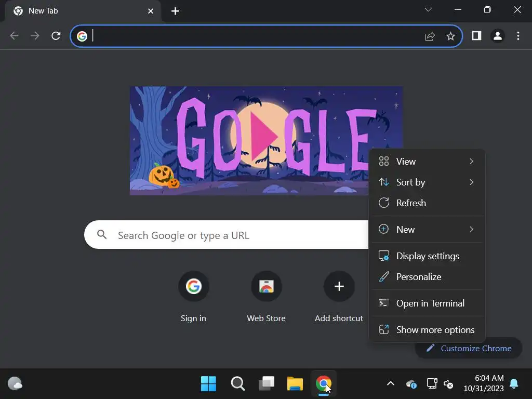The image size is (532, 399).
Task: Restore down the Chrome window
Action: pyautogui.click(x=487, y=10)
